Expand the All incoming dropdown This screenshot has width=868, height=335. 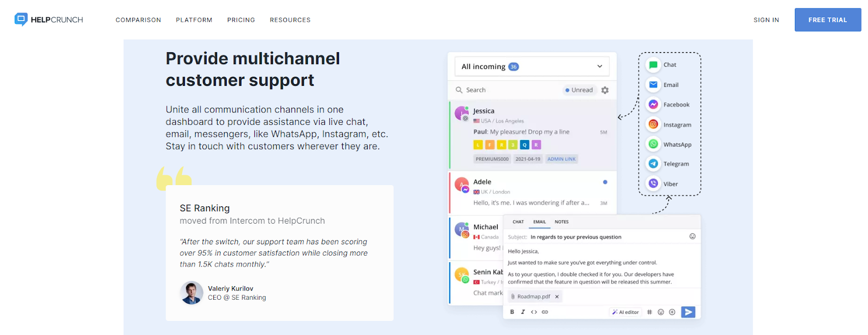599,67
